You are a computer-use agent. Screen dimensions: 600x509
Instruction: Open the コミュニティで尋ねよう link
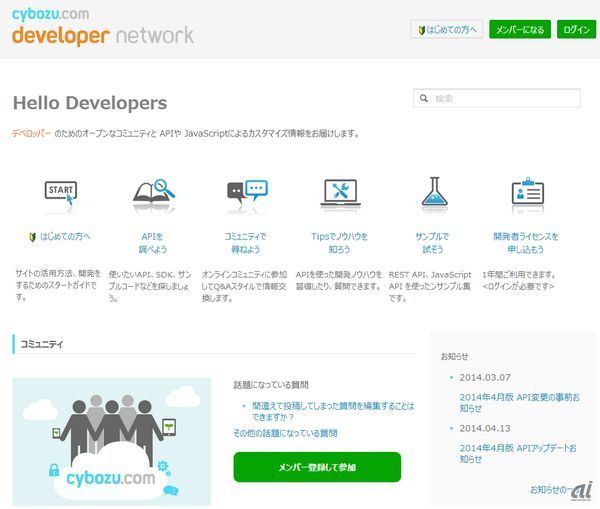[246, 243]
